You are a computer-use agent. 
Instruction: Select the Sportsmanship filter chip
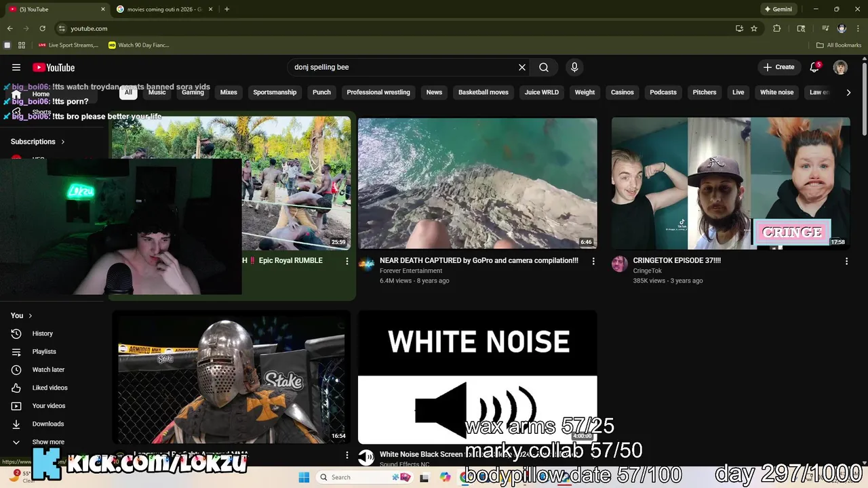(x=275, y=92)
